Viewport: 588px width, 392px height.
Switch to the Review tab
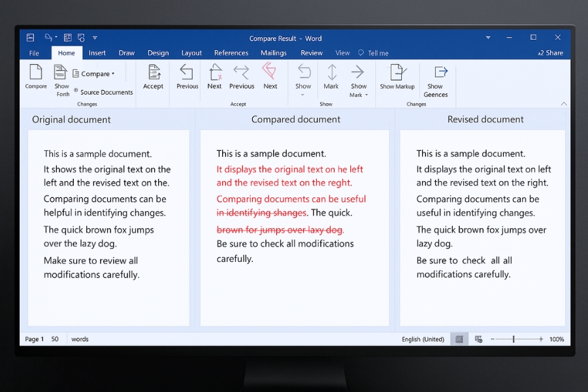(312, 52)
